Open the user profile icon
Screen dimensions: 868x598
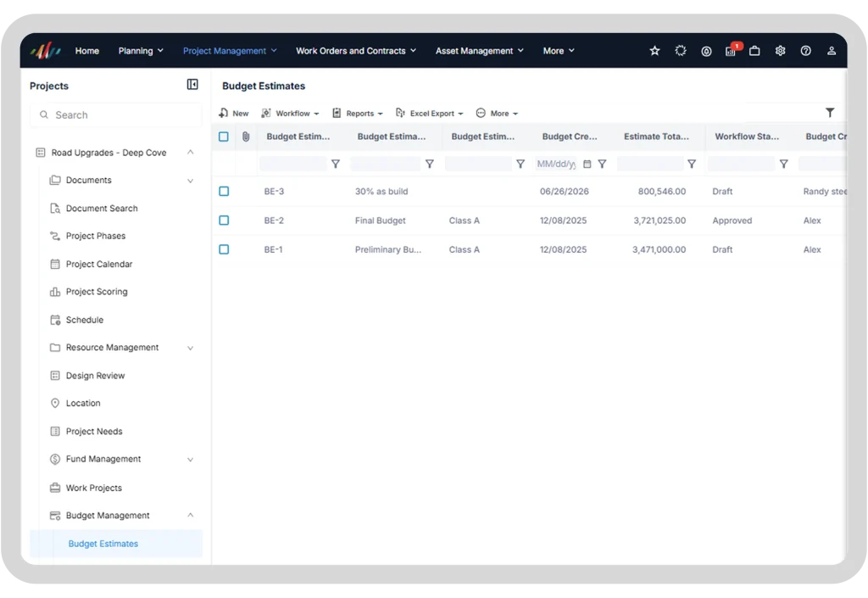tap(832, 51)
